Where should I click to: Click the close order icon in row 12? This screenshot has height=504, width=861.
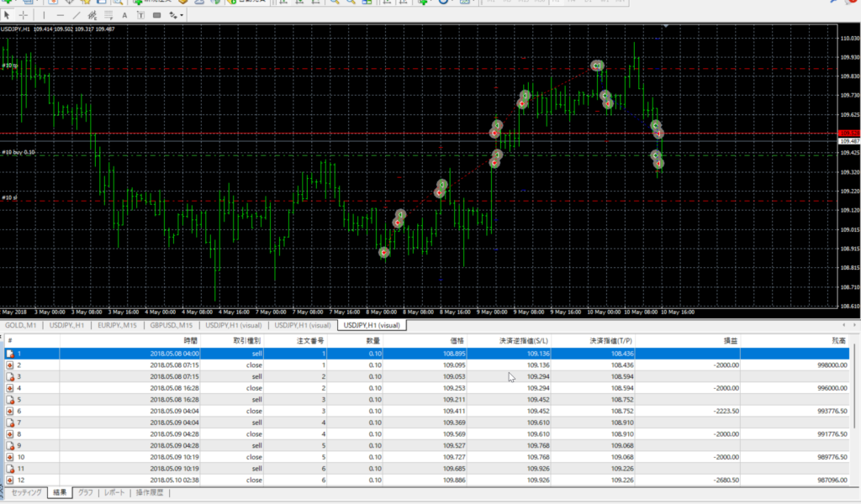(10, 480)
